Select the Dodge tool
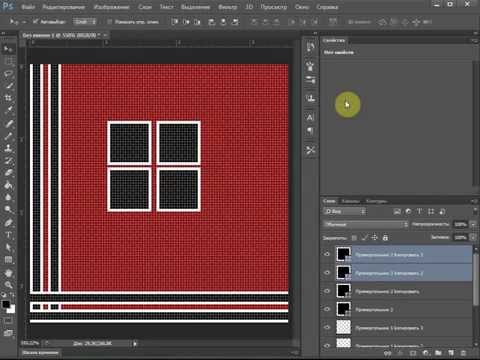The height and width of the screenshot is (360, 480). pos(8,209)
